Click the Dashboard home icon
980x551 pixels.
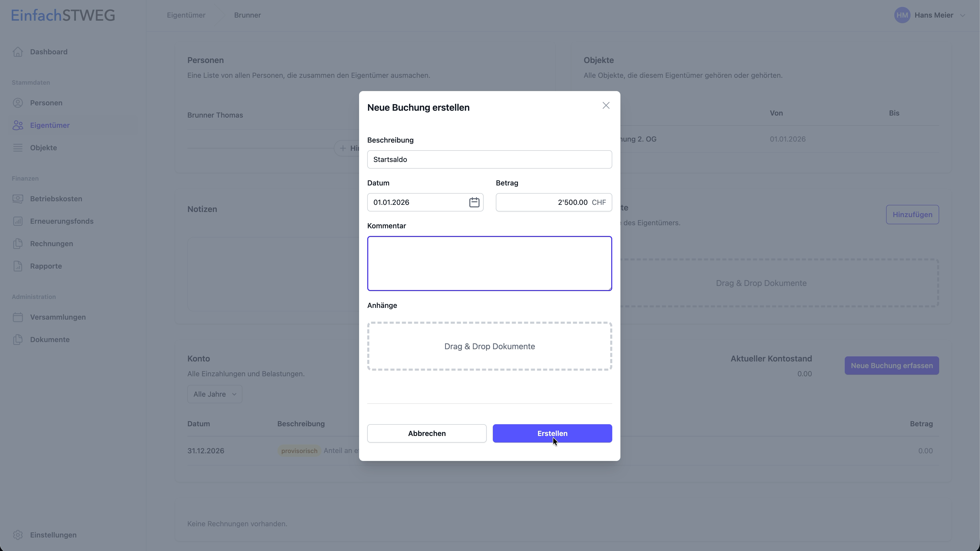[x=18, y=52]
